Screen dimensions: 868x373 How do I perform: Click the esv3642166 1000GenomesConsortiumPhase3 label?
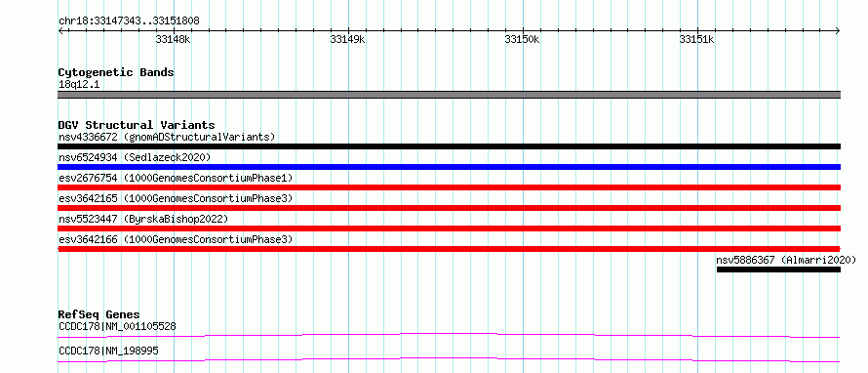click(x=176, y=239)
